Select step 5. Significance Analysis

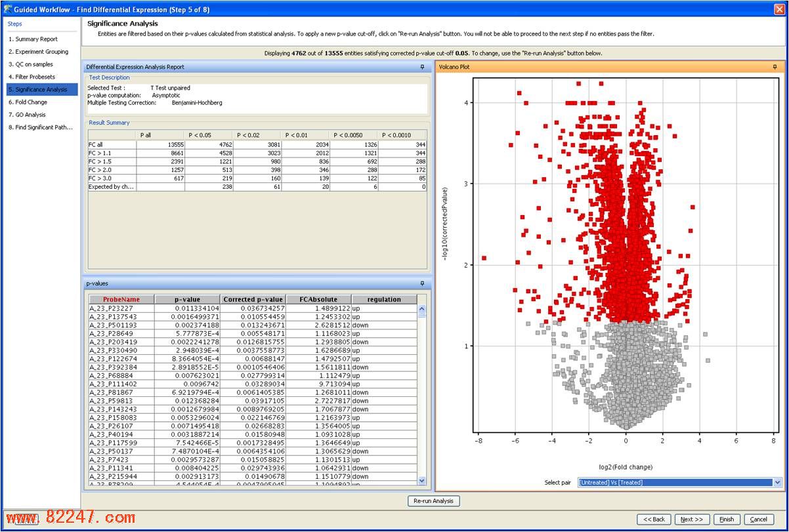tap(41, 89)
